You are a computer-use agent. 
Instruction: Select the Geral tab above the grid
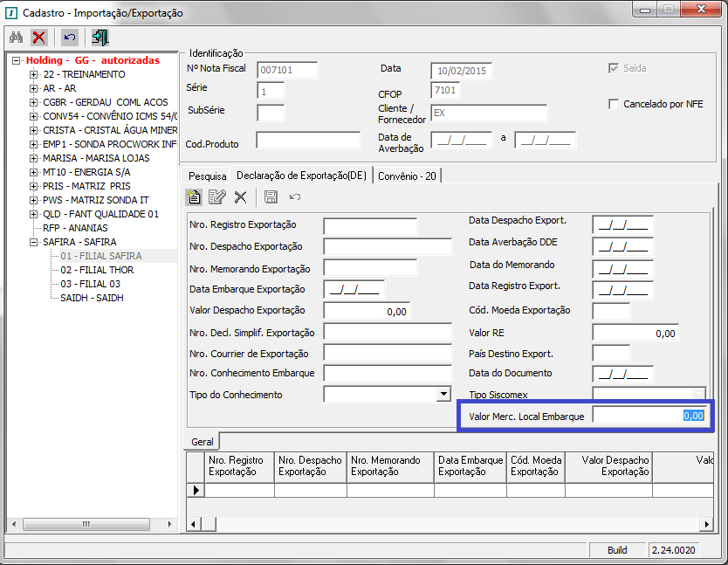tap(202, 442)
